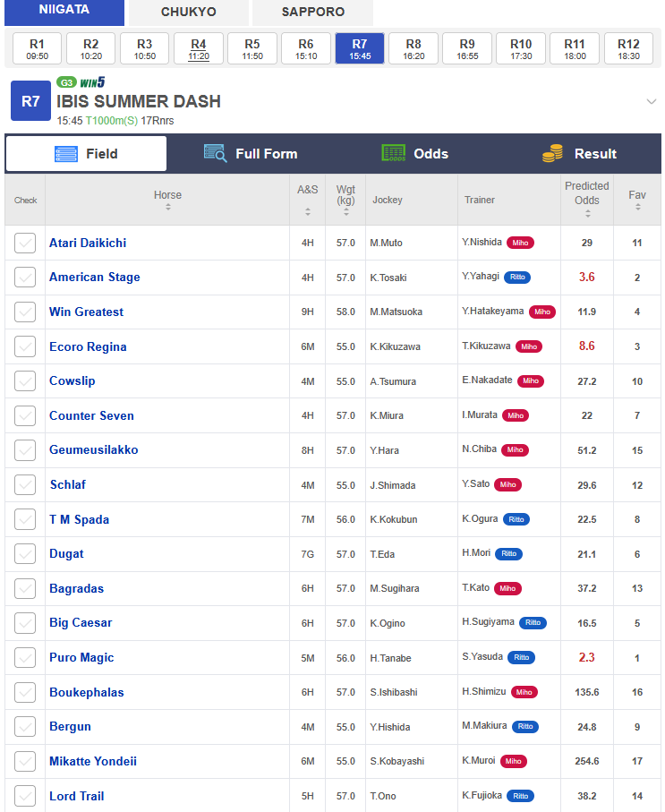Image resolution: width=665 pixels, height=812 pixels.
Task: Click the Full Form magnifier icon
Action: point(215,154)
